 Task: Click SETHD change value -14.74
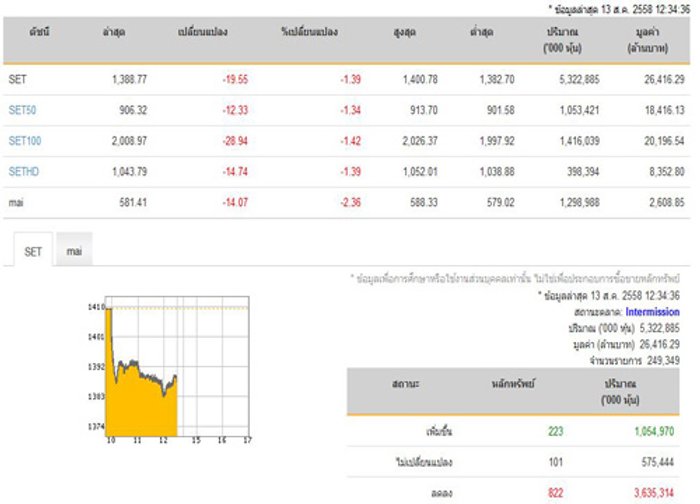[x=235, y=171]
